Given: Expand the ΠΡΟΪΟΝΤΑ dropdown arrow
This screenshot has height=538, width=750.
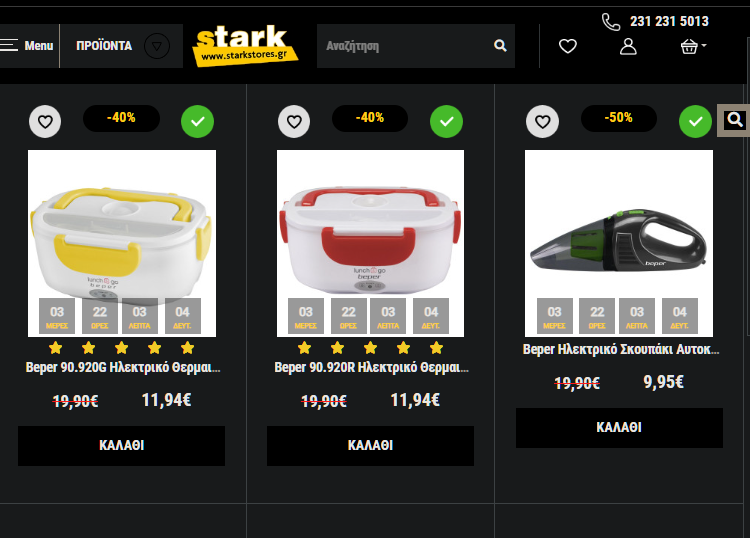Looking at the screenshot, I should (x=157, y=46).
